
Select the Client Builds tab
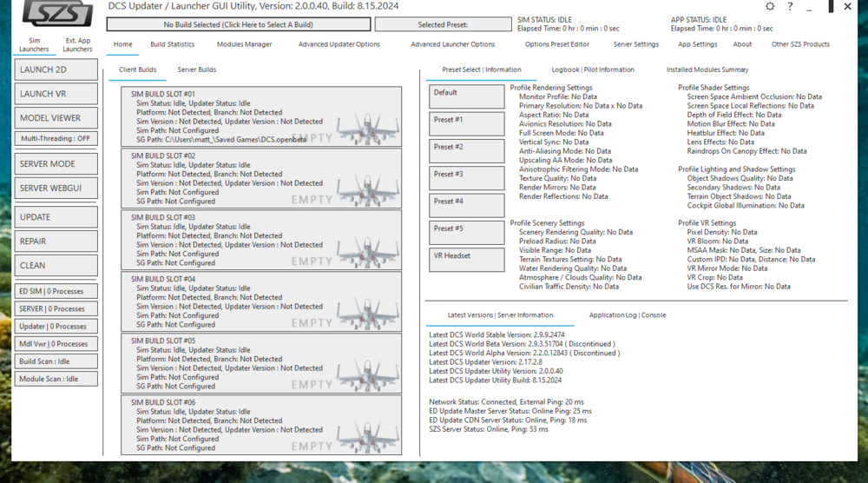point(137,69)
